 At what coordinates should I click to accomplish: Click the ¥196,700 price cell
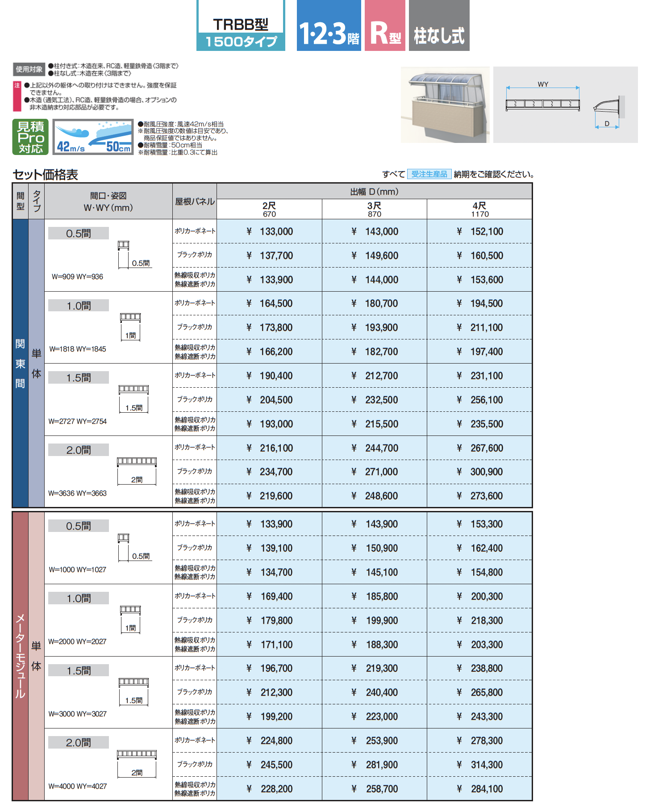[x=269, y=668]
